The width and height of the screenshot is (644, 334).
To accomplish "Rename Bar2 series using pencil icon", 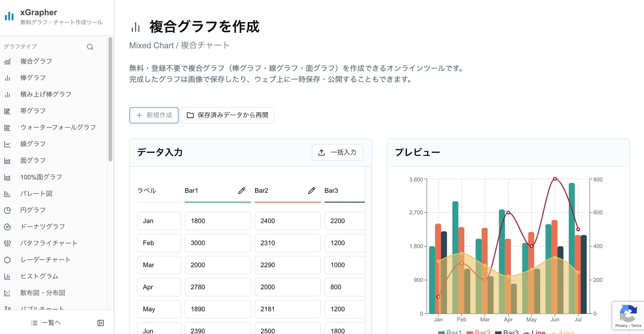I will point(311,191).
